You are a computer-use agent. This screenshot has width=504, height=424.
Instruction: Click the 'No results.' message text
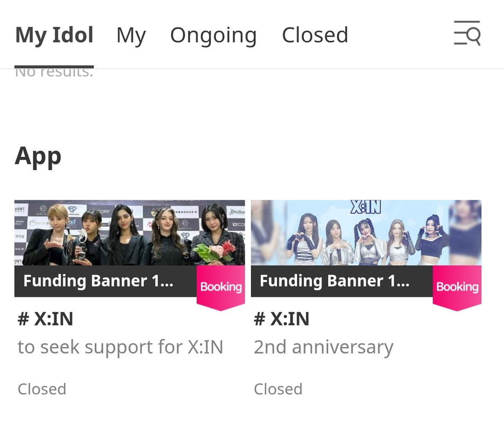pyautogui.click(x=54, y=73)
